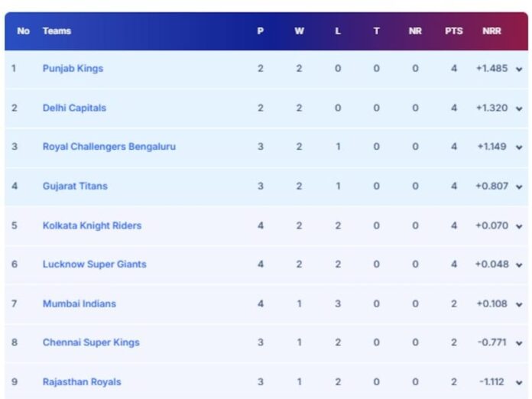Click the NRR column header
The image size is (532, 399).
(491, 31)
